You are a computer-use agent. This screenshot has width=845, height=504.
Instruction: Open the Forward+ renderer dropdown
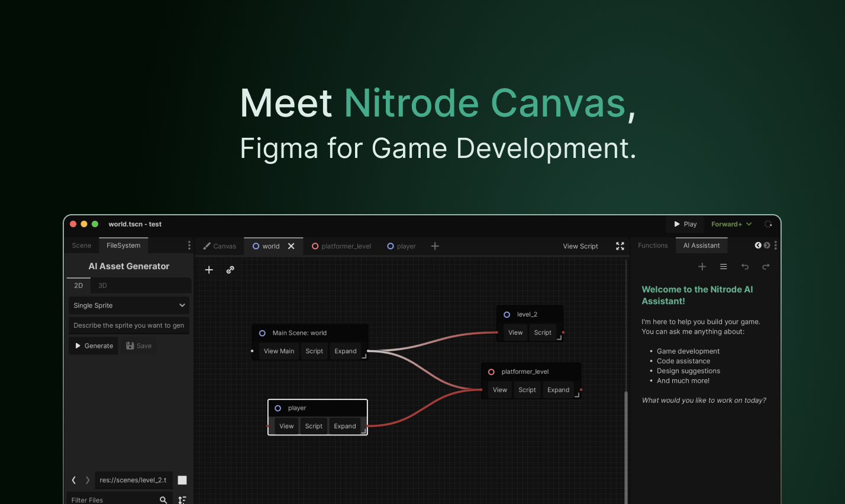pos(731,224)
